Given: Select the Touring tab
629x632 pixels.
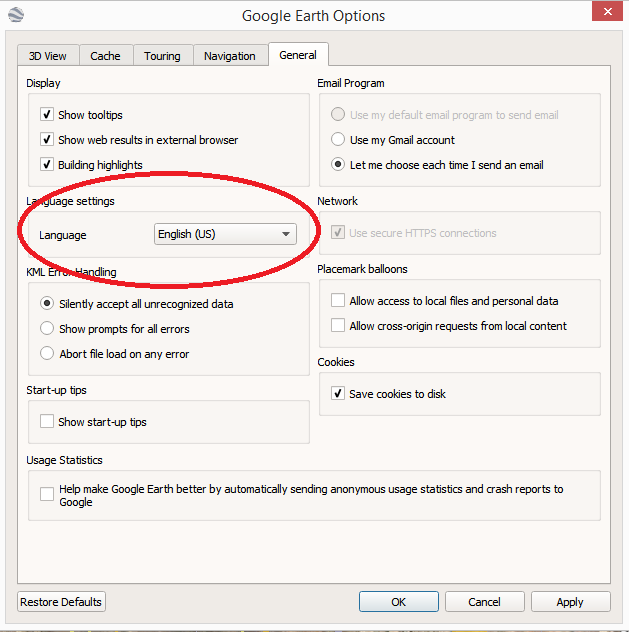Looking at the screenshot, I should [162, 56].
